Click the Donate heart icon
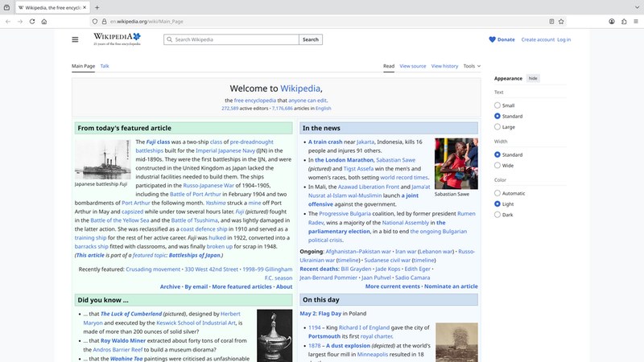 click(492, 39)
